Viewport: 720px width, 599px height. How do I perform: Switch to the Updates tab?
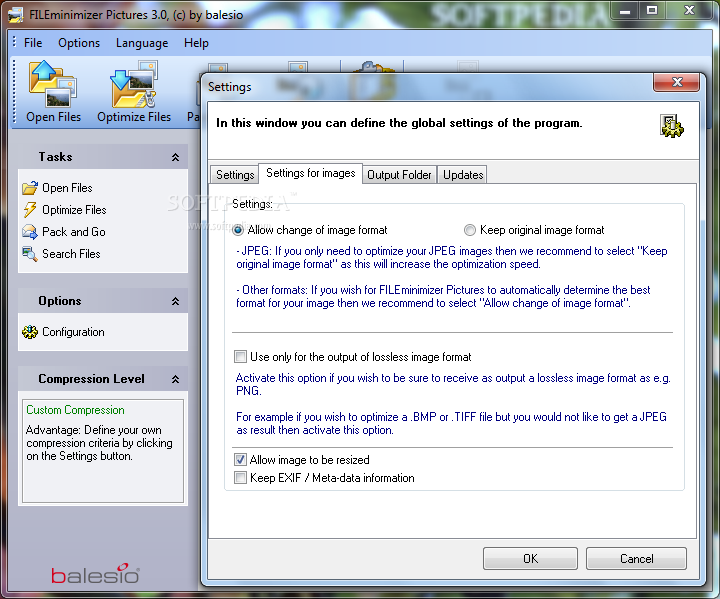click(463, 175)
